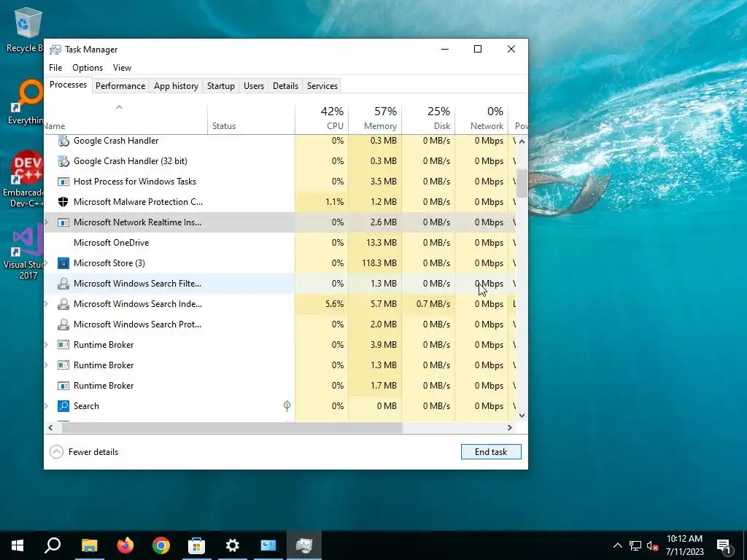Switch to the Startup tab
Viewport: 747px width, 560px height.
(x=220, y=86)
